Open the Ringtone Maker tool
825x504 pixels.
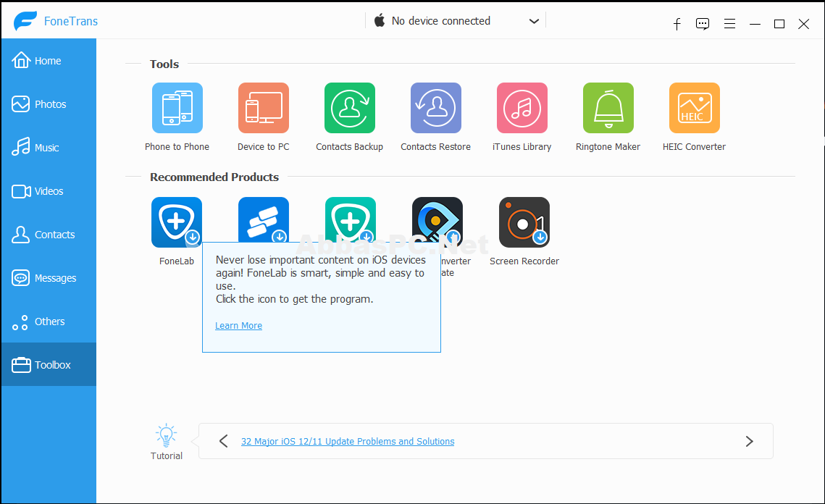click(608, 108)
